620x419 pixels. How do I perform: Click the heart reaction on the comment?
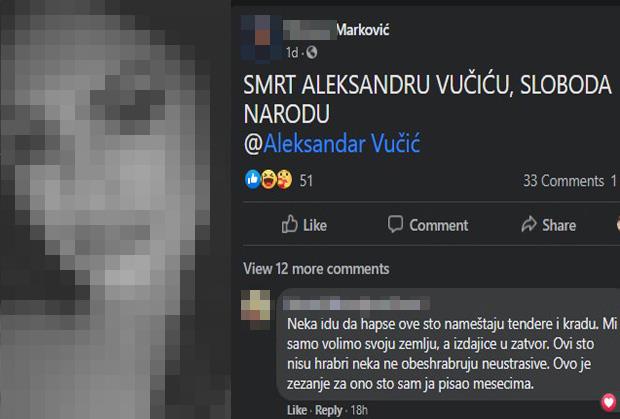click(609, 403)
